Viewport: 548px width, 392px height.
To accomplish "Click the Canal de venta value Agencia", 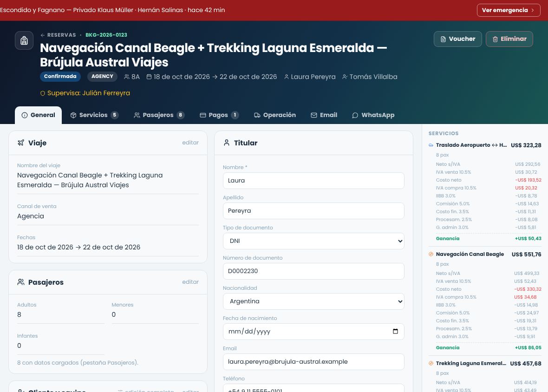I will (31, 216).
